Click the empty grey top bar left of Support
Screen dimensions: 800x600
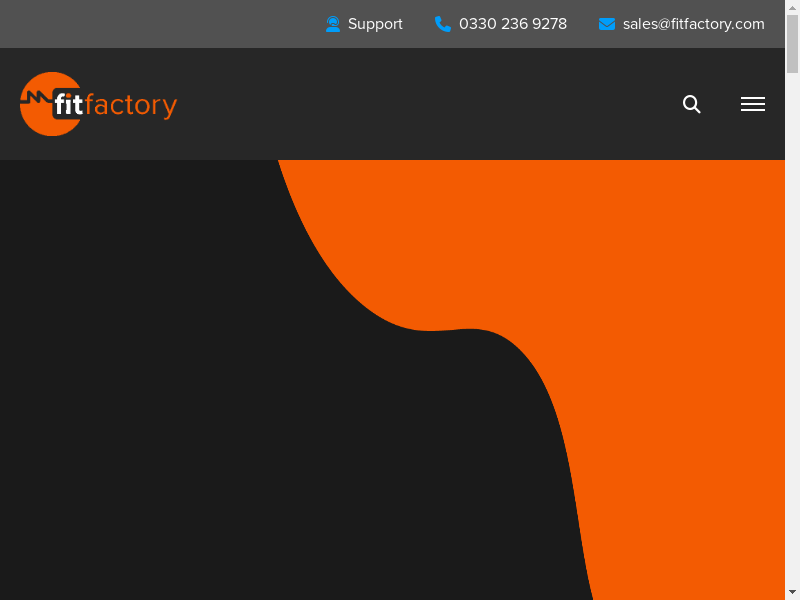(x=150, y=24)
